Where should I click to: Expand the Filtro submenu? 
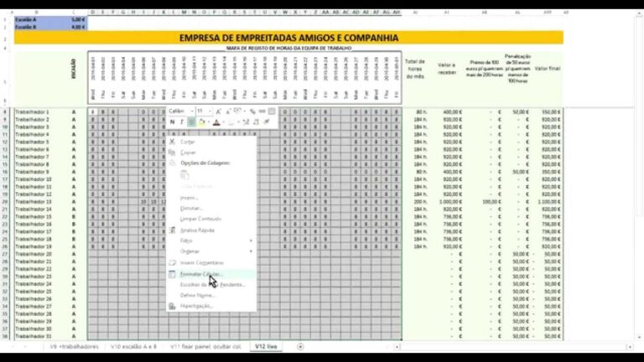[x=211, y=240]
